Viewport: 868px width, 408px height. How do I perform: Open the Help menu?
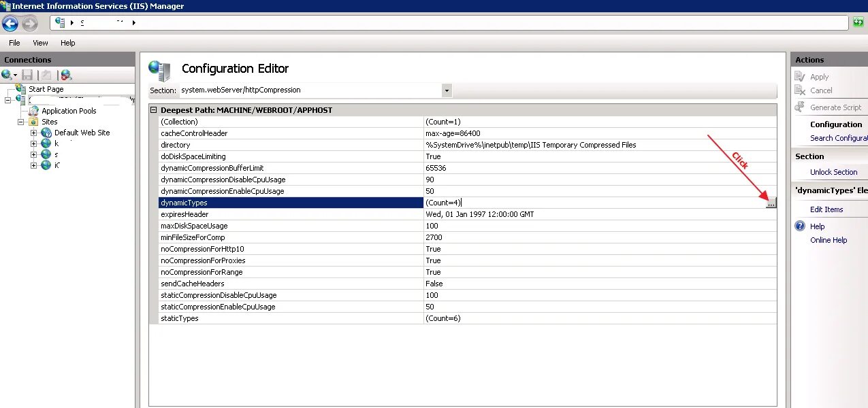(x=68, y=43)
